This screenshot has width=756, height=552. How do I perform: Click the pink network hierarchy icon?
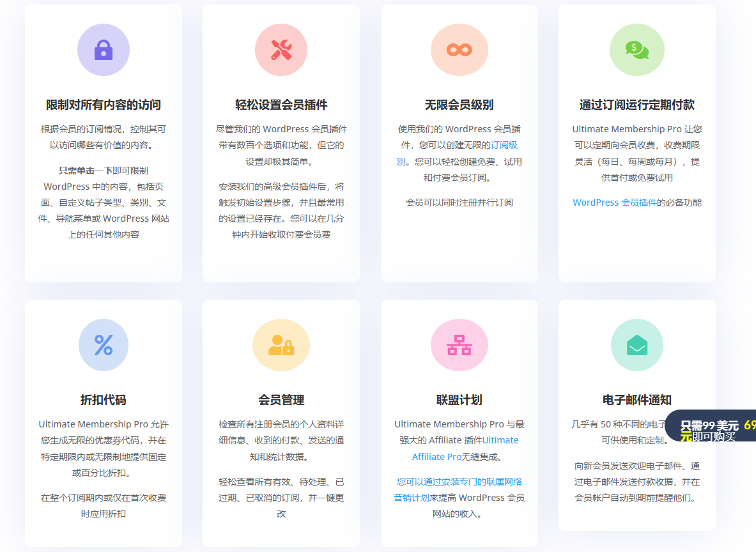(459, 345)
